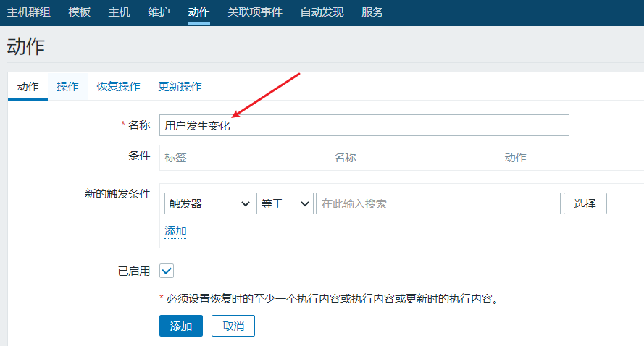This screenshot has height=346, width=644.
Task: Open the 主机群组 menu item
Action: point(29,12)
